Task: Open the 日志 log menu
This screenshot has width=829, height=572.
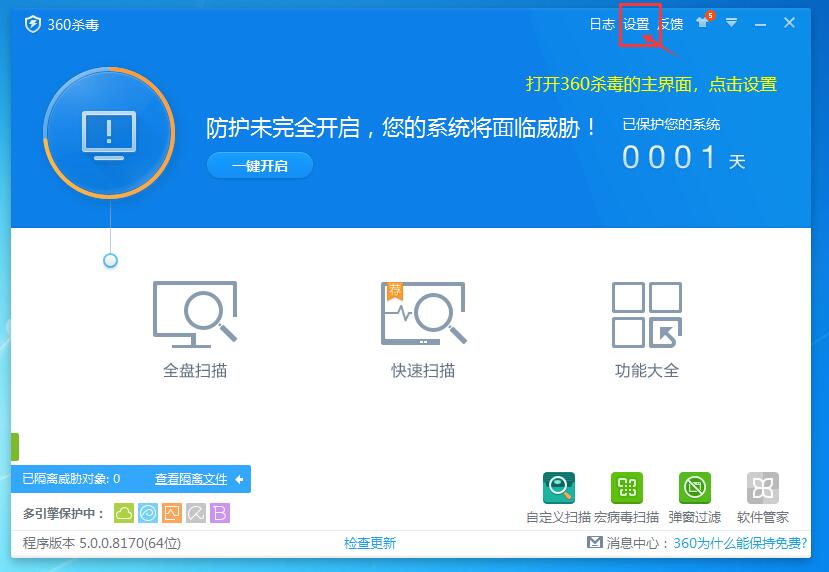Action: click(602, 24)
